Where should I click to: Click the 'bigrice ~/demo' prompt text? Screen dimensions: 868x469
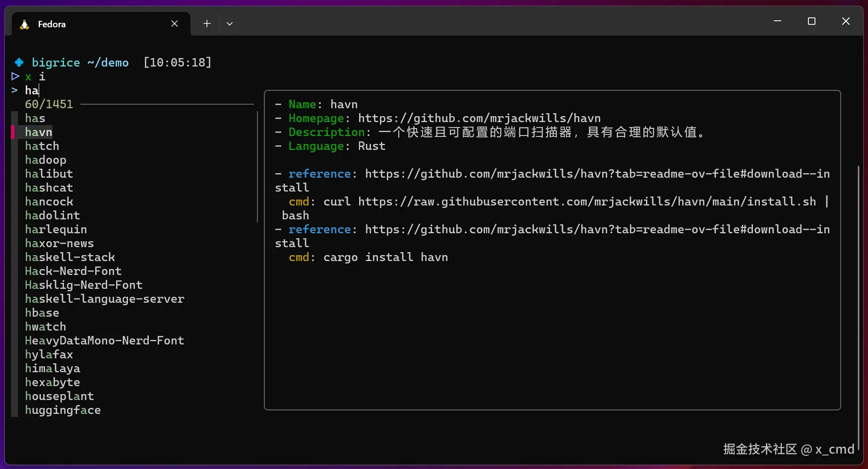(x=80, y=63)
